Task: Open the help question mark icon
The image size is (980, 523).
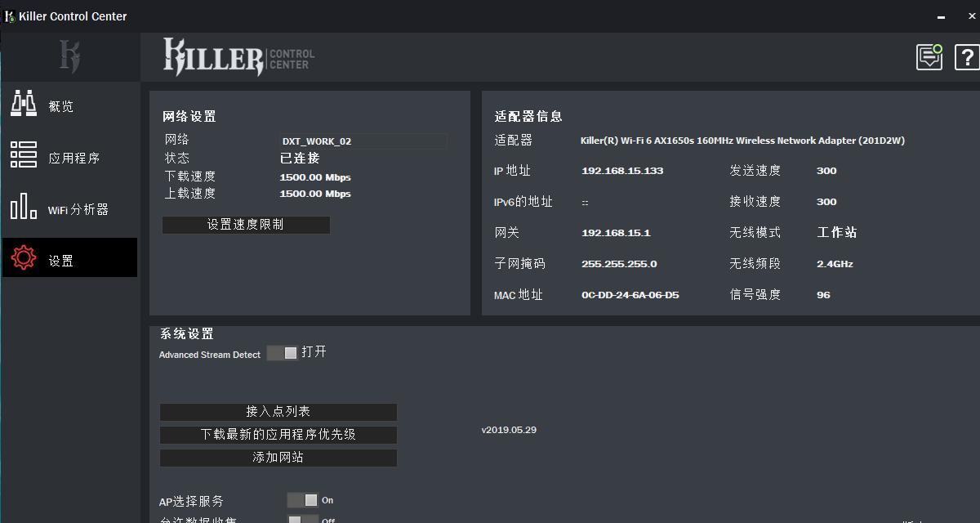Action: (x=968, y=57)
